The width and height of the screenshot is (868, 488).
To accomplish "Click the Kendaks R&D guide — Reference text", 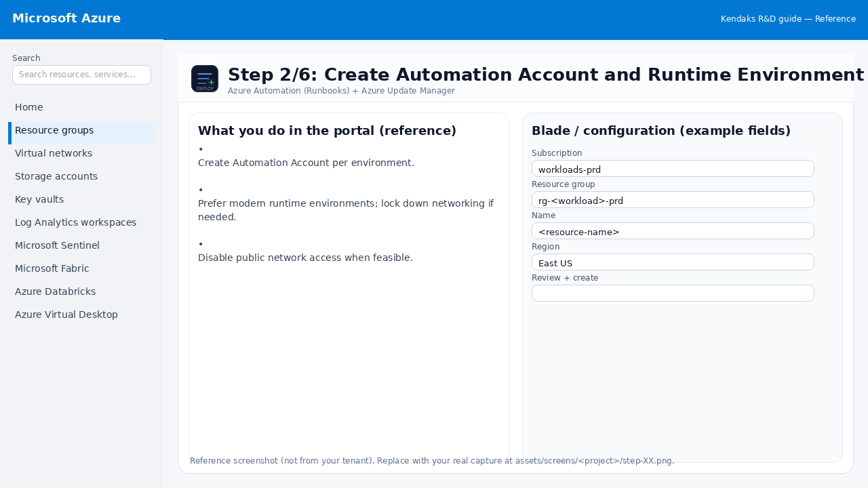I will [x=788, y=19].
